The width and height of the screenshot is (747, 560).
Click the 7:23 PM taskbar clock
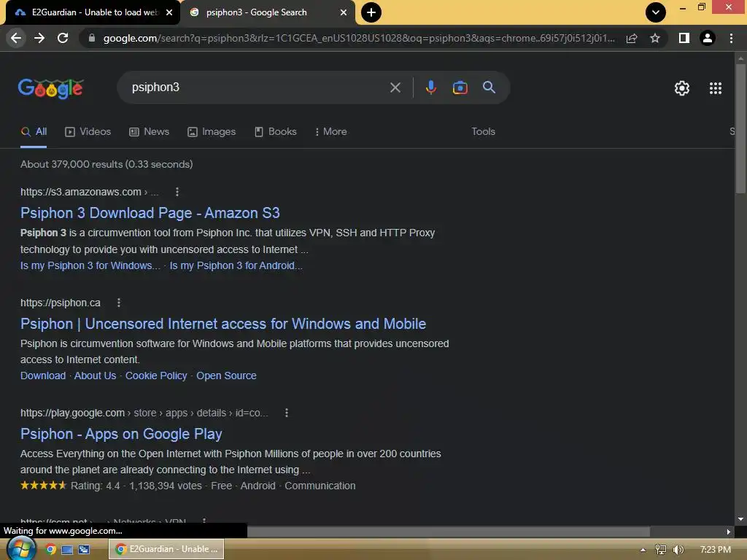pyautogui.click(x=715, y=550)
